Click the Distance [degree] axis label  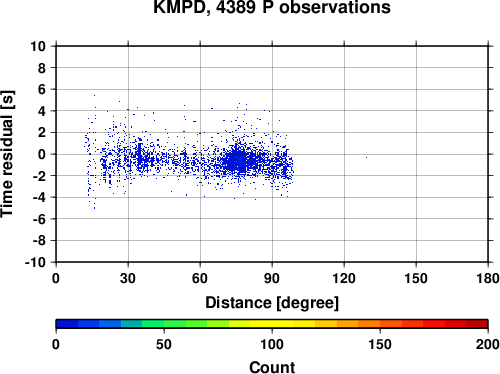coord(272,303)
